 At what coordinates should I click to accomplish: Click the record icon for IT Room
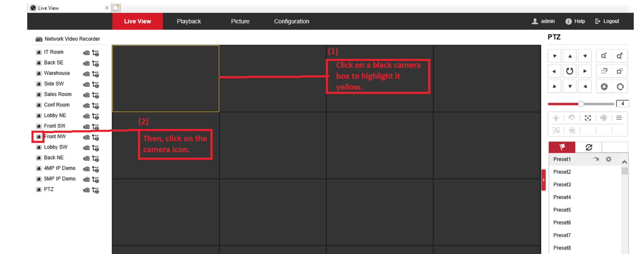tap(86, 53)
